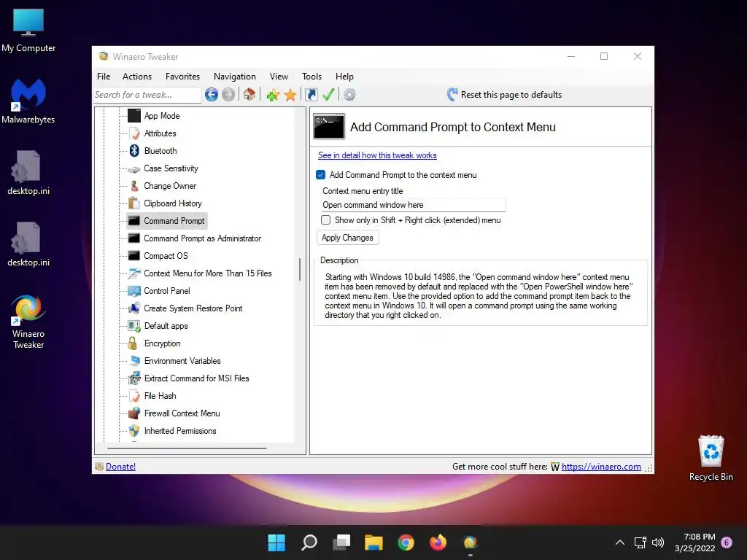747x560 pixels.
Task: Click the Inherited Permissions shield icon
Action: (x=134, y=431)
